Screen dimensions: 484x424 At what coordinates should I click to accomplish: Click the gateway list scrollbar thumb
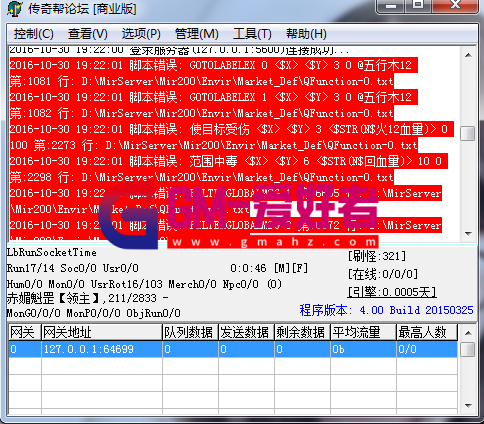coord(468,349)
